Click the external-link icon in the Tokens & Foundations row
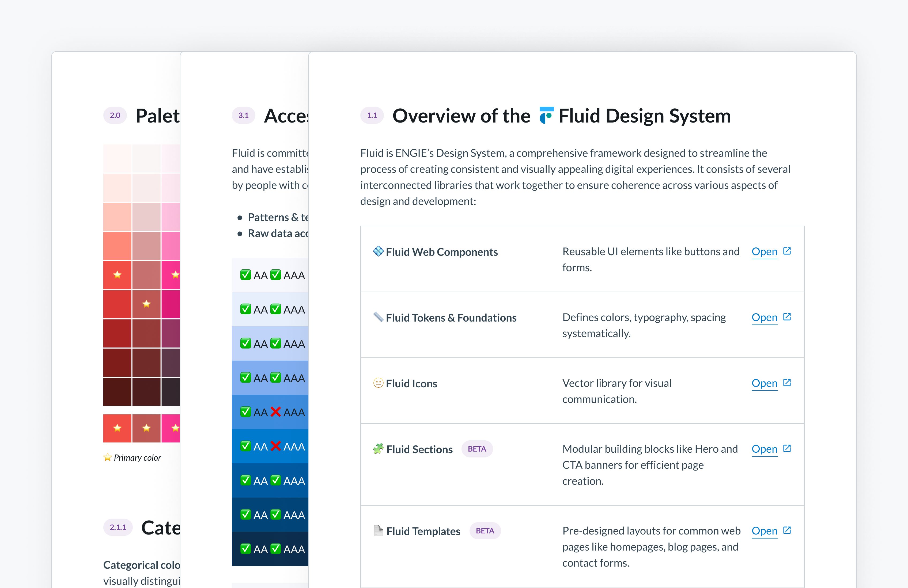908x588 pixels. tap(787, 317)
